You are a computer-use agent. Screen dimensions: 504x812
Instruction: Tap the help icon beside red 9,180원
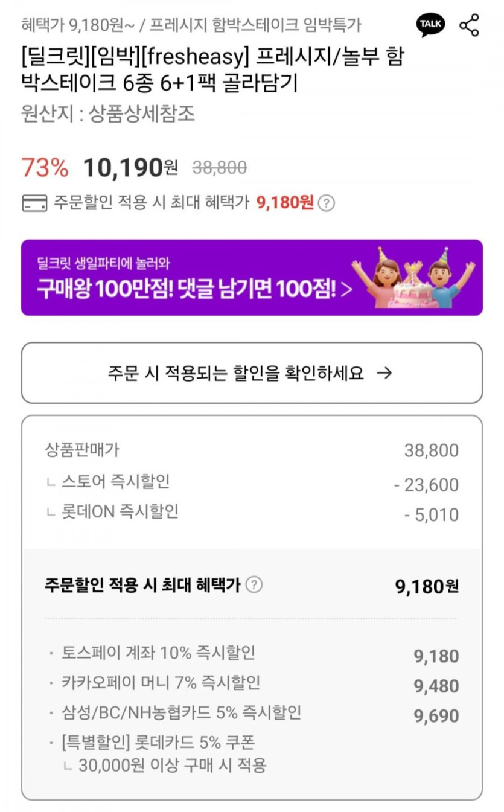pyautogui.click(x=326, y=203)
